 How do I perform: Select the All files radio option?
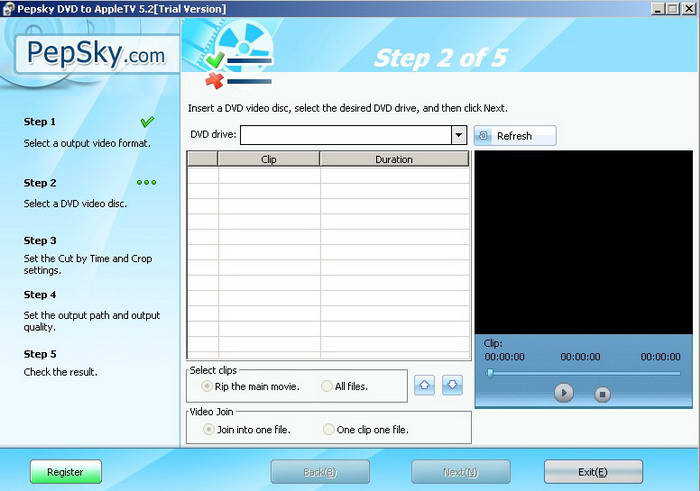point(345,386)
